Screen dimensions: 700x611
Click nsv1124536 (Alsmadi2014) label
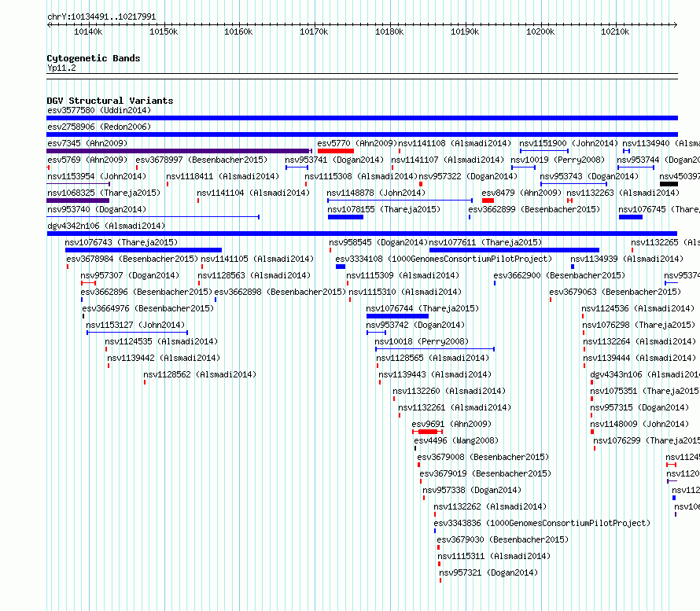point(638,308)
